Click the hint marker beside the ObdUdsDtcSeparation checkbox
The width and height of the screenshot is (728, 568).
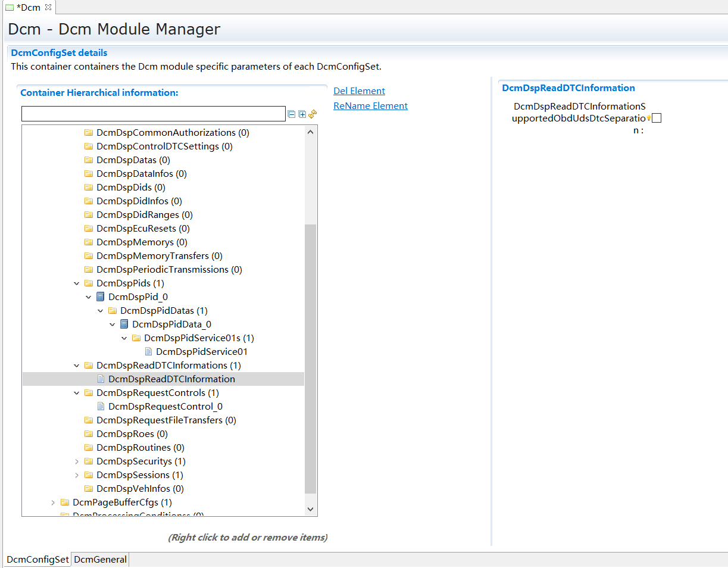(x=648, y=118)
